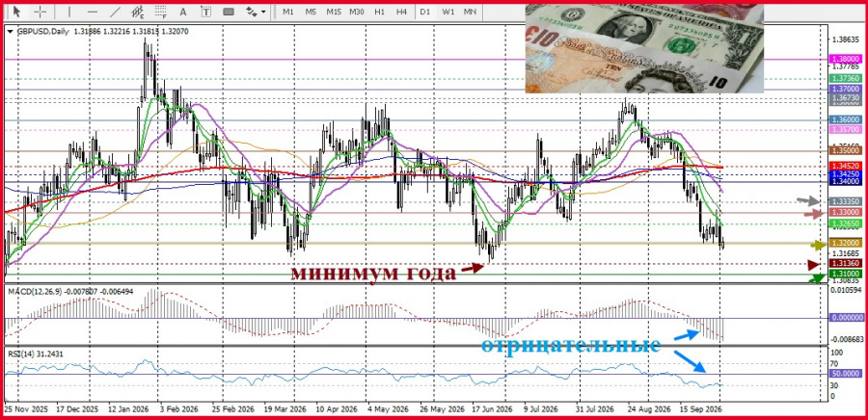
Task: Choose the vertical line drawing tool
Action: [69, 12]
